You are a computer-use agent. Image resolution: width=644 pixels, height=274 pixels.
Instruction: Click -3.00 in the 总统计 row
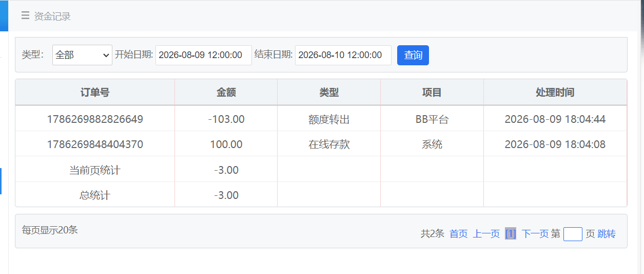click(x=226, y=195)
